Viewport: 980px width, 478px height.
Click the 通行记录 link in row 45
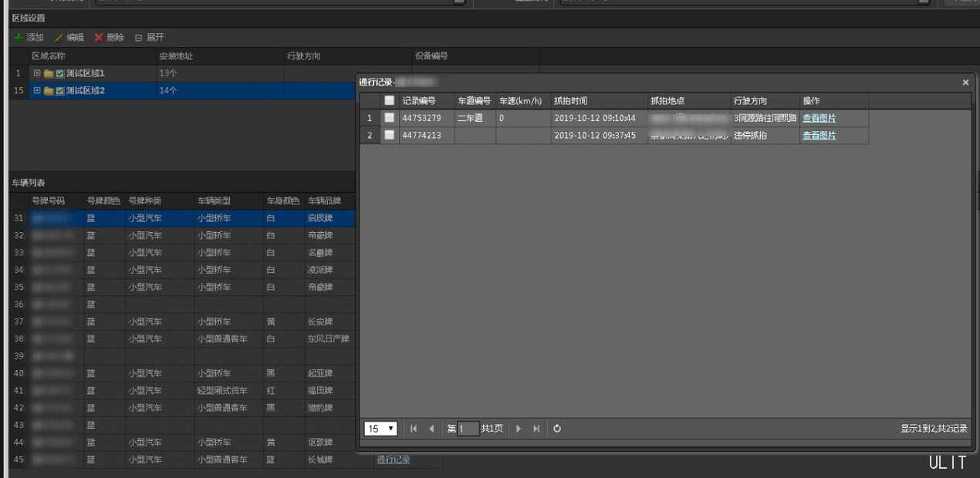click(394, 459)
